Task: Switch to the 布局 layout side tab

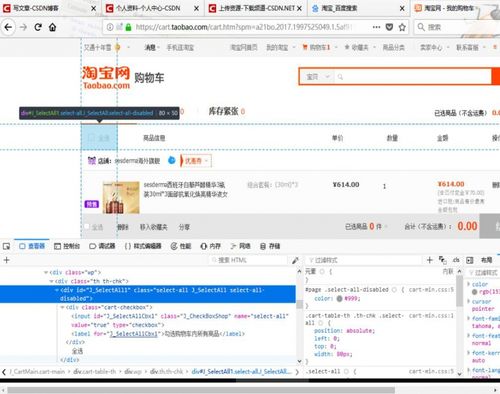Action: coord(486,260)
